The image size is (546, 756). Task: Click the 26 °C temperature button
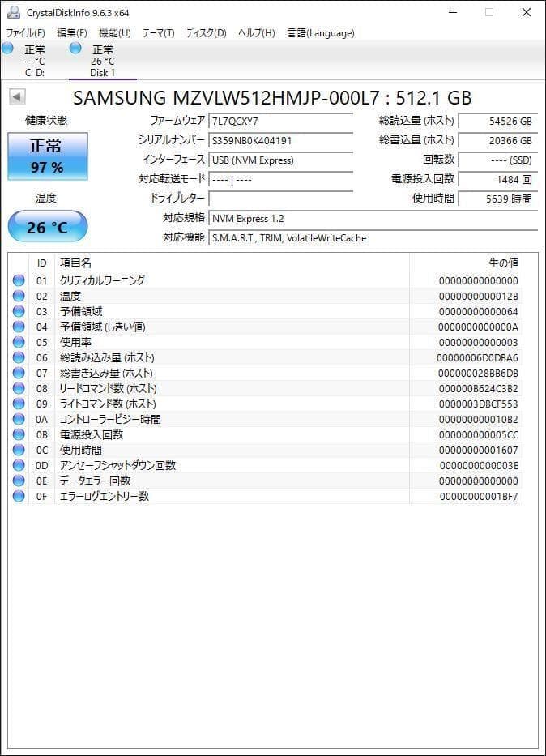pyautogui.click(x=48, y=226)
